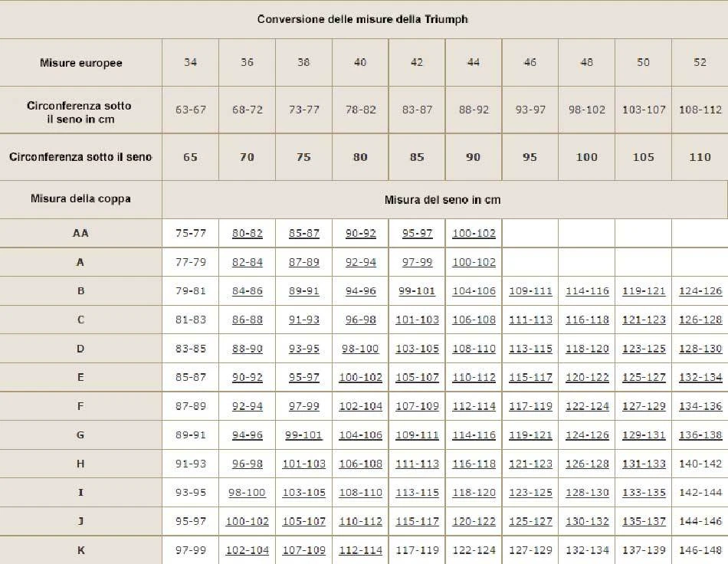Click 99-101 in the G cup row

click(303, 435)
